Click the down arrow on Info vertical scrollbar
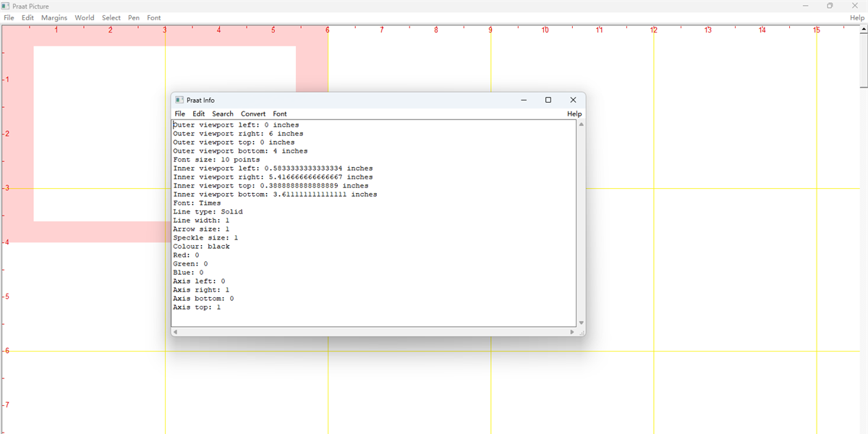Viewport: 868px width, 434px height. coord(581,321)
